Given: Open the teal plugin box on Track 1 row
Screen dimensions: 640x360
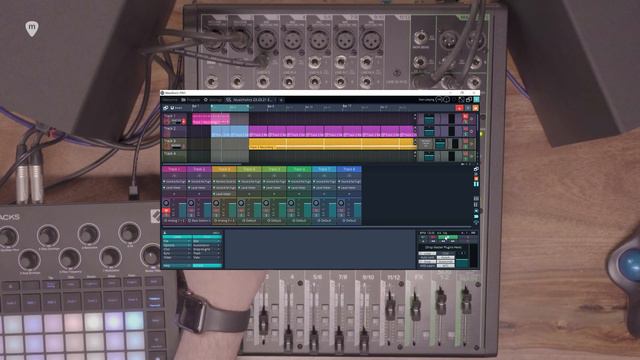Looking at the screenshot, I should (x=429, y=119).
